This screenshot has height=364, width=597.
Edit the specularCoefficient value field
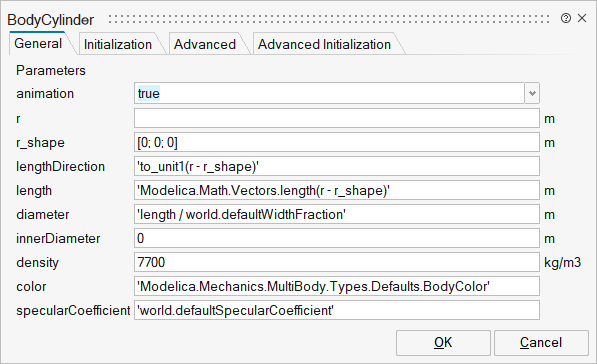click(x=337, y=310)
